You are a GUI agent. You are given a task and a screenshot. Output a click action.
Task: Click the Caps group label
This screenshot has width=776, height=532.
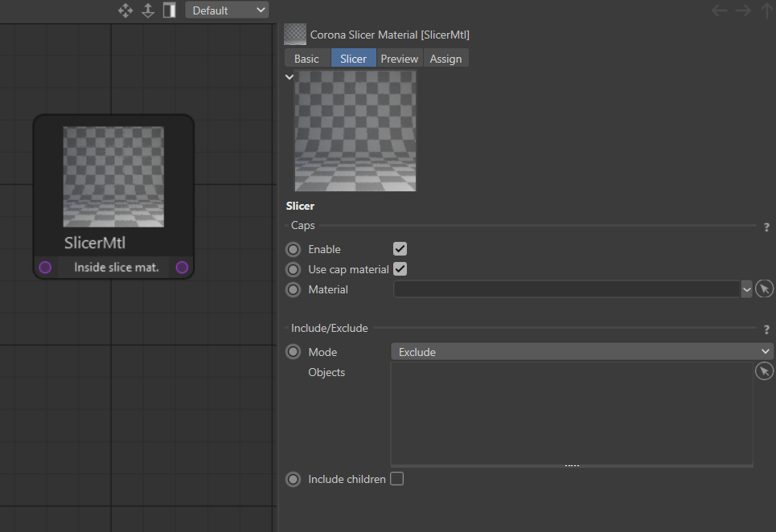click(x=303, y=226)
